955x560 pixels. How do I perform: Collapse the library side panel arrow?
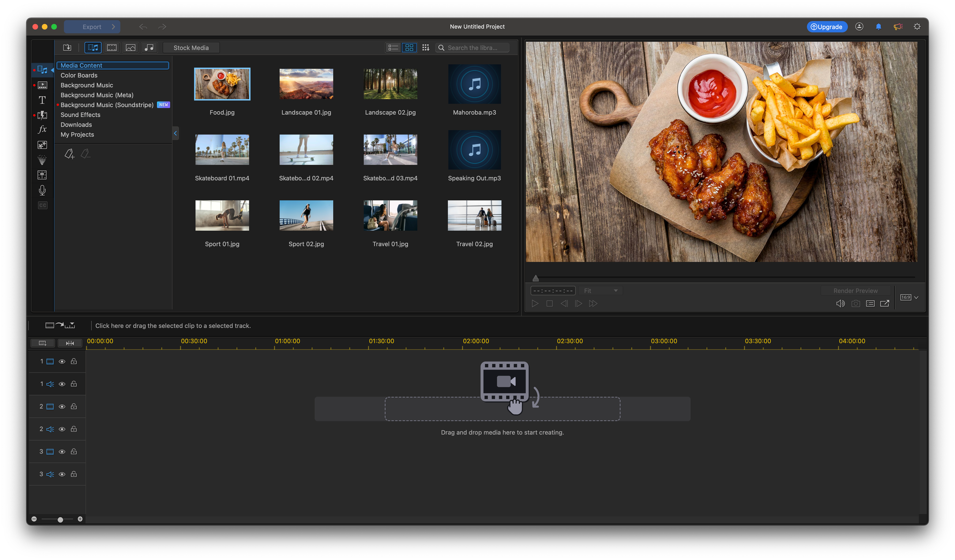click(175, 134)
